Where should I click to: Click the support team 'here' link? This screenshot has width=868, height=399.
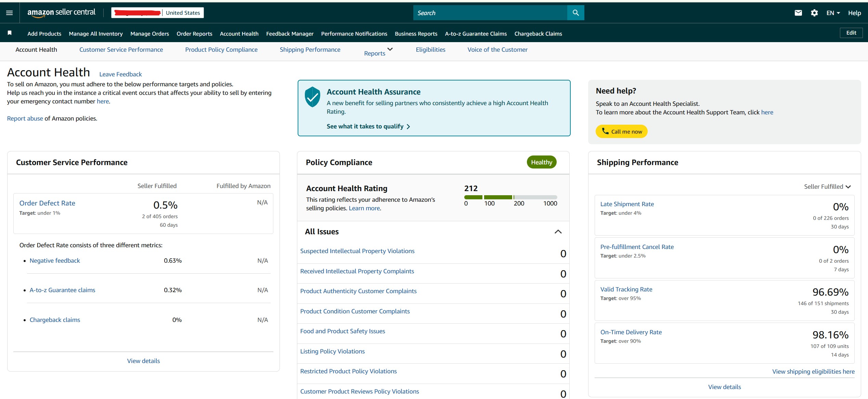[x=767, y=112]
